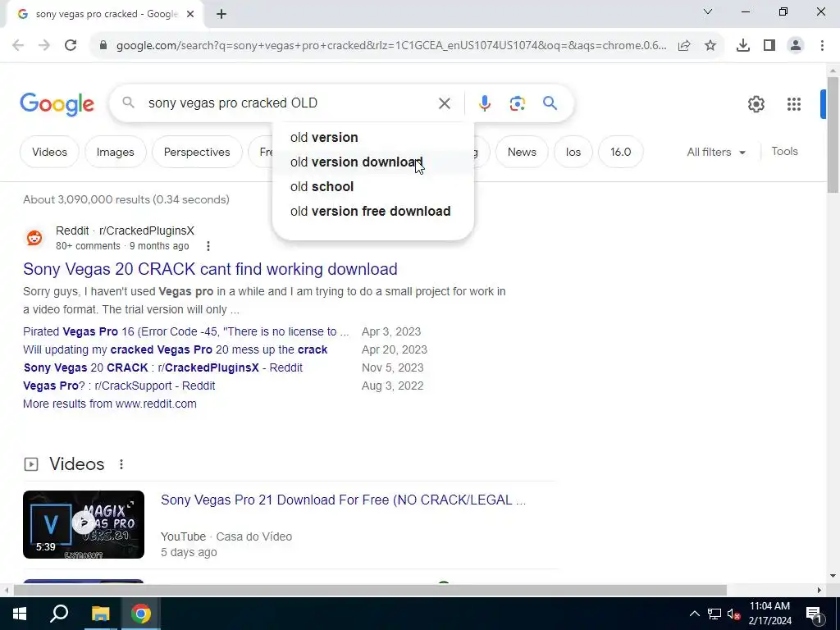This screenshot has width=840, height=630.
Task: Play the Magix Vegas Pro video thumbnail
Action: (x=84, y=524)
